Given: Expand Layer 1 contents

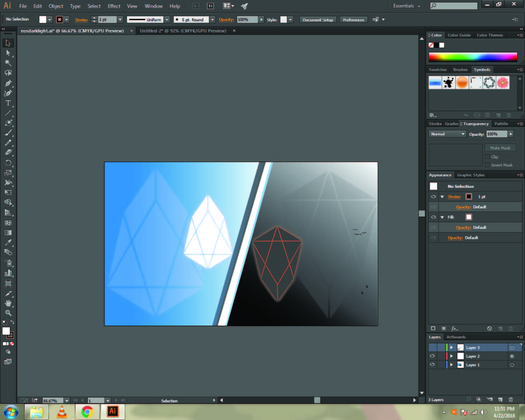Looking at the screenshot, I should [x=452, y=365].
